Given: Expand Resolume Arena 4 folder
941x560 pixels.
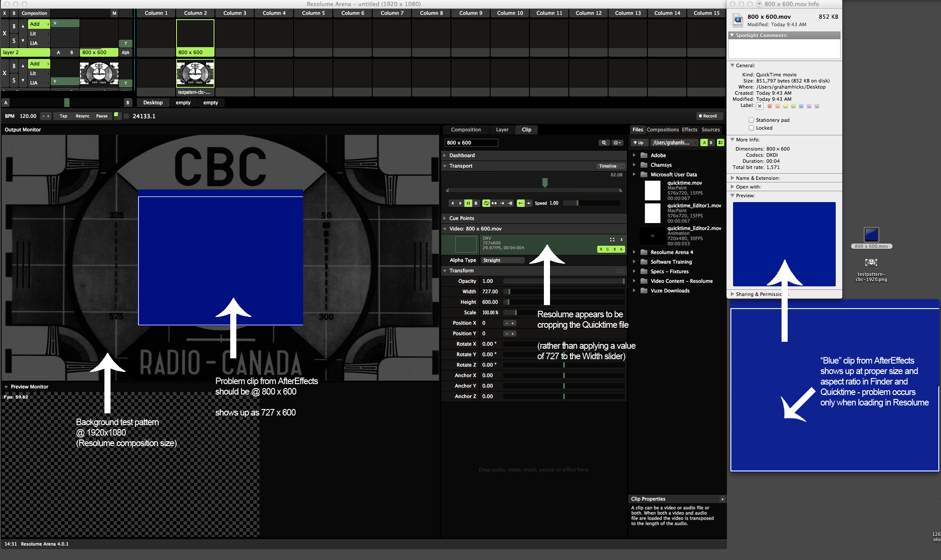Looking at the screenshot, I should click(634, 252).
